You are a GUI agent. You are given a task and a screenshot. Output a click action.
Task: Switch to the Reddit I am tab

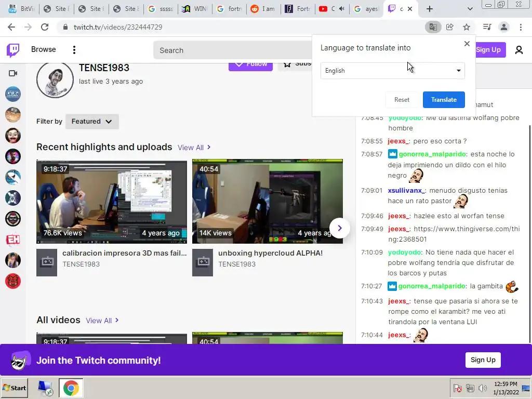tap(263, 9)
